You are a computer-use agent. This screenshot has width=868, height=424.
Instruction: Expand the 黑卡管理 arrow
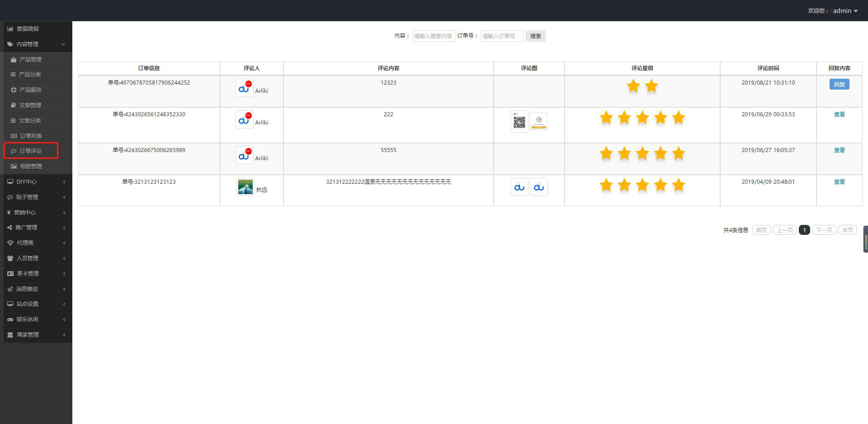tap(64, 274)
